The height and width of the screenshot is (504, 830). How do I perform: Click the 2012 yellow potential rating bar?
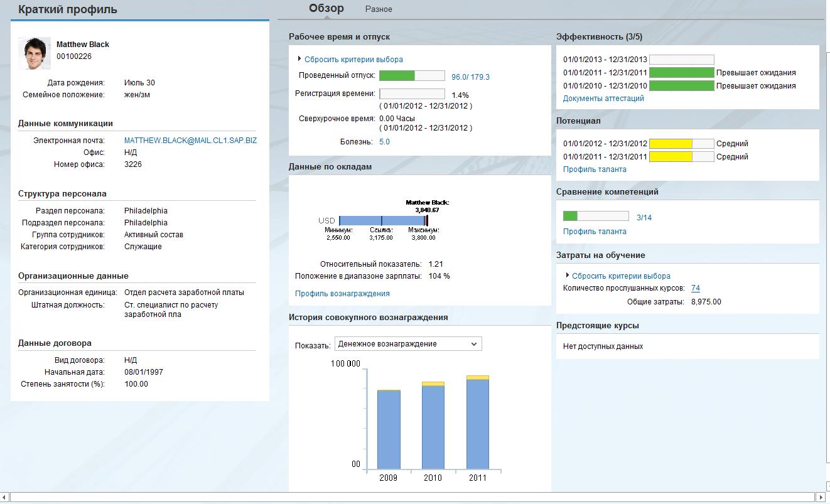(681, 144)
